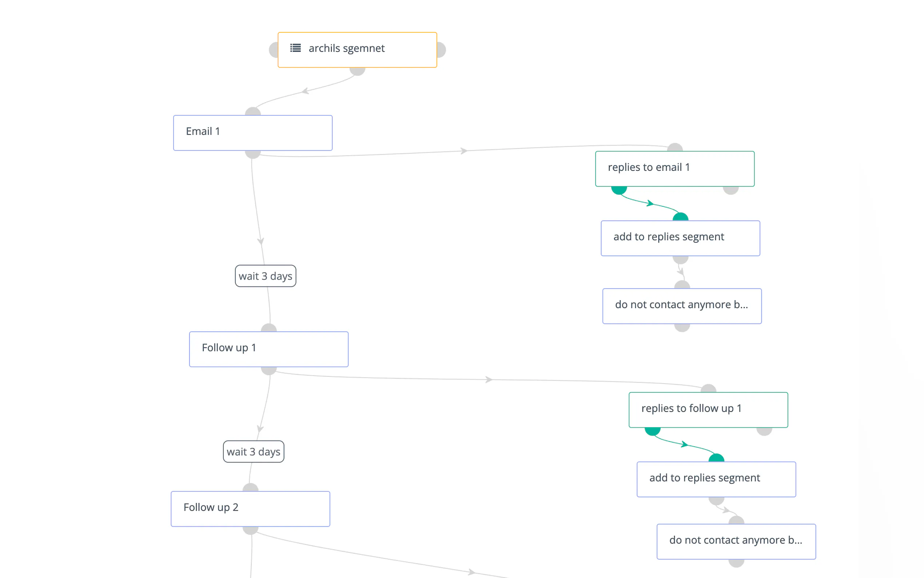Click top connector of Follow up 1

tap(268, 328)
